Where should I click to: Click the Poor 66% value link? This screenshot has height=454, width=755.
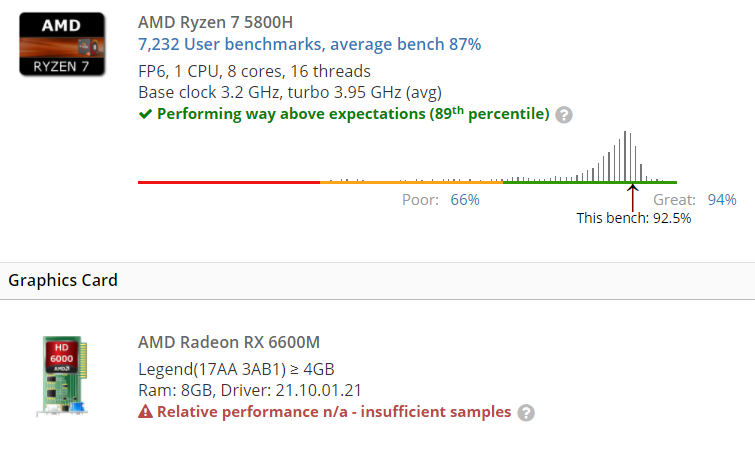coord(465,199)
